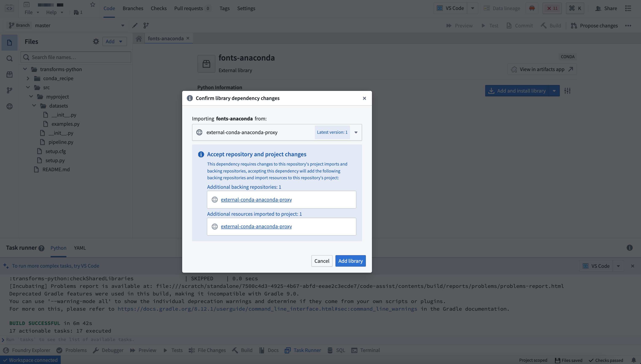Click the red helmet icon in header
The width and height of the screenshot is (641, 364).
[532, 8]
